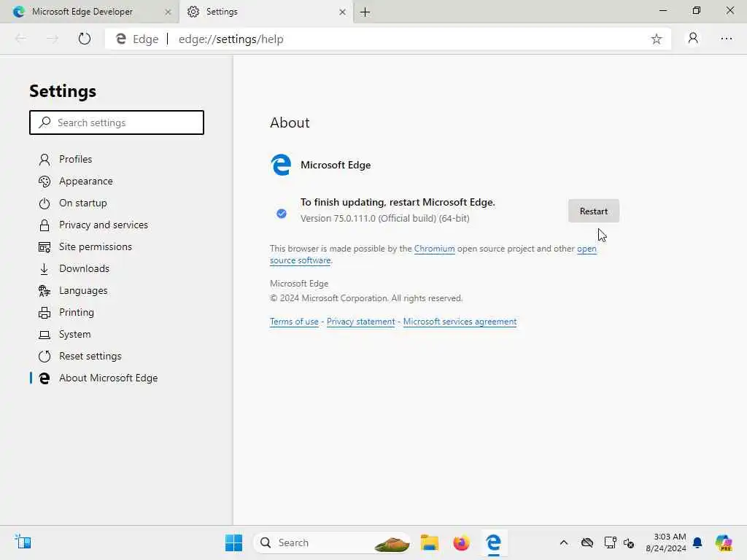Open Appearance settings

tap(86, 181)
